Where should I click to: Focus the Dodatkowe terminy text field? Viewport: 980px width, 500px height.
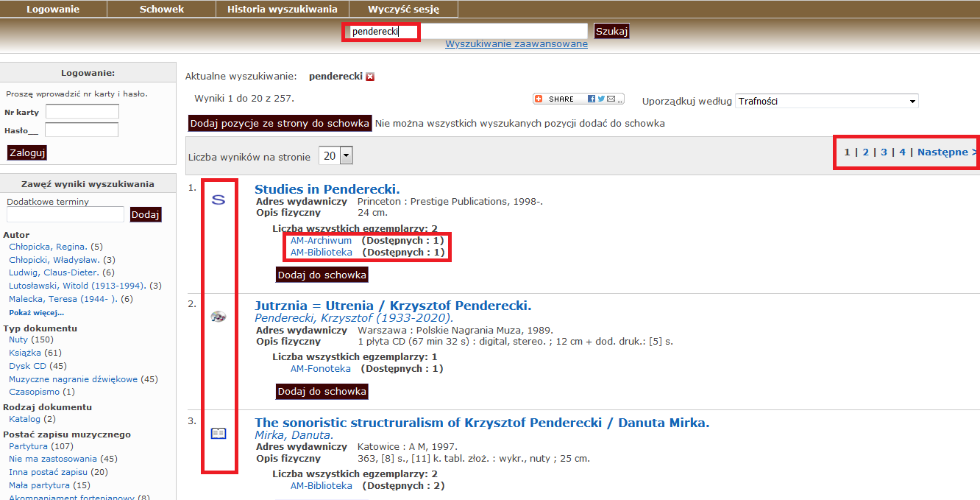tap(65, 214)
